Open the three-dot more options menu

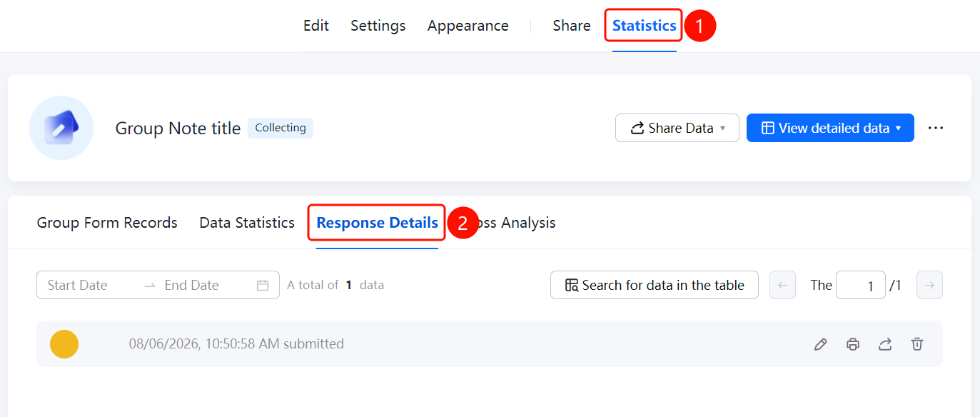(x=936, y=128)
